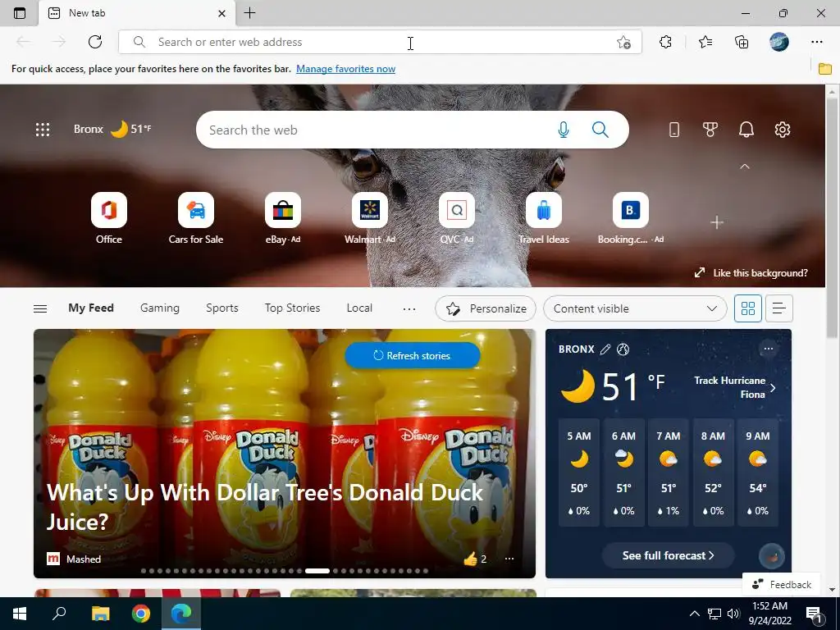The height and width of the screenshot is (630, 840).
Task: Open the Action Center notifications
Action: pyautogui.click(x=815, y=614)
